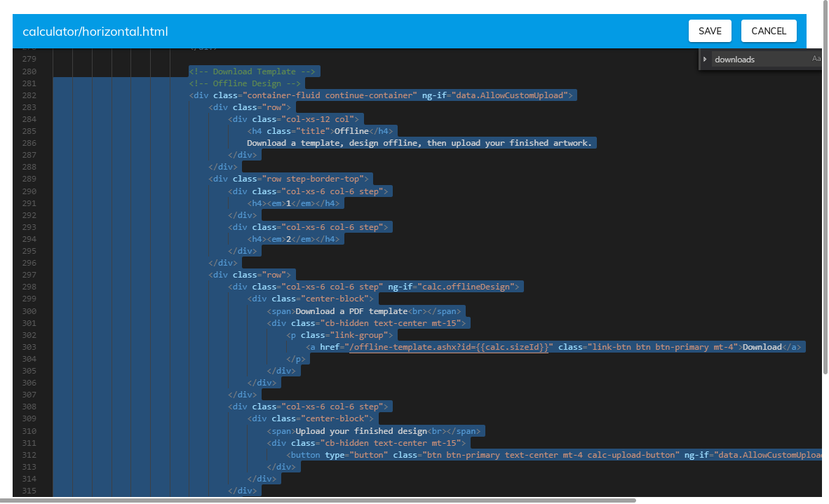Click the "<h4><em>2</em></h4>" line

click(x=293, y=239)
